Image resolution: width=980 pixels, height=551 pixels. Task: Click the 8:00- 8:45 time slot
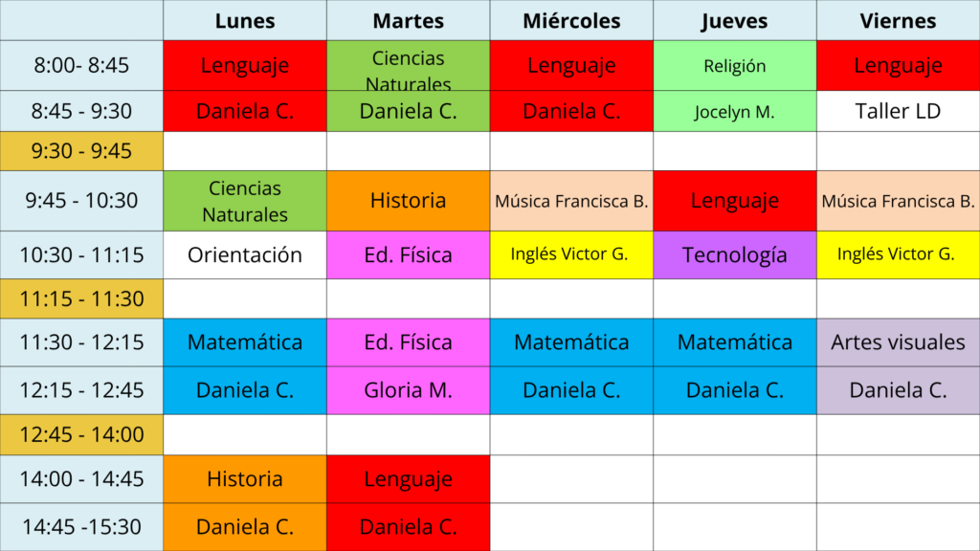tap(81, 66)
